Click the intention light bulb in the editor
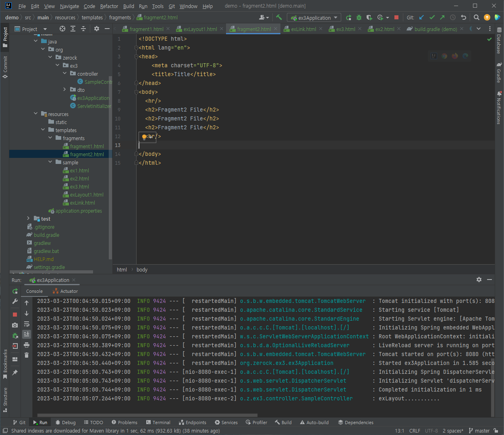 pyautogui.click(x=144, y=137)
